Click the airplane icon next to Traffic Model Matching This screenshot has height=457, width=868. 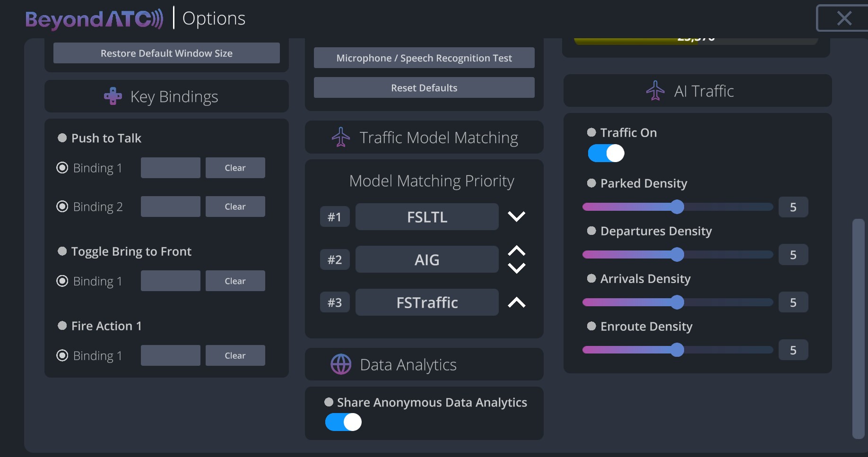[341, 137]
